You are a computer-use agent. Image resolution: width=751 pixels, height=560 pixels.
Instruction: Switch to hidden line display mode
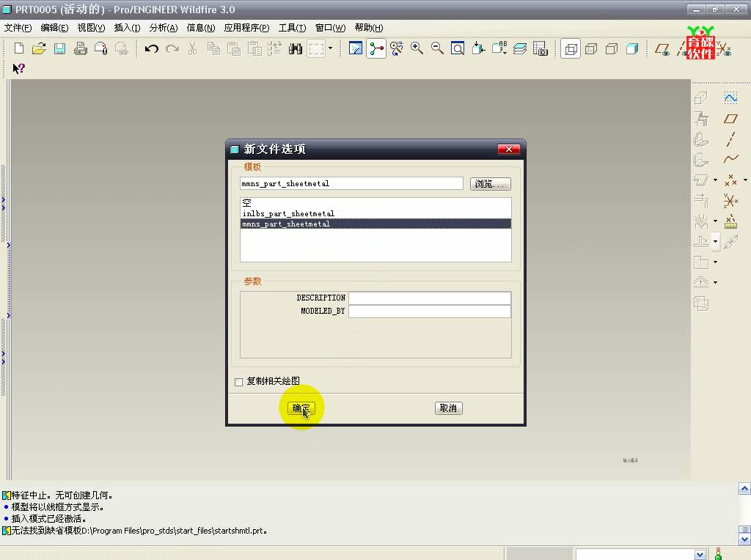click(591, 48)
